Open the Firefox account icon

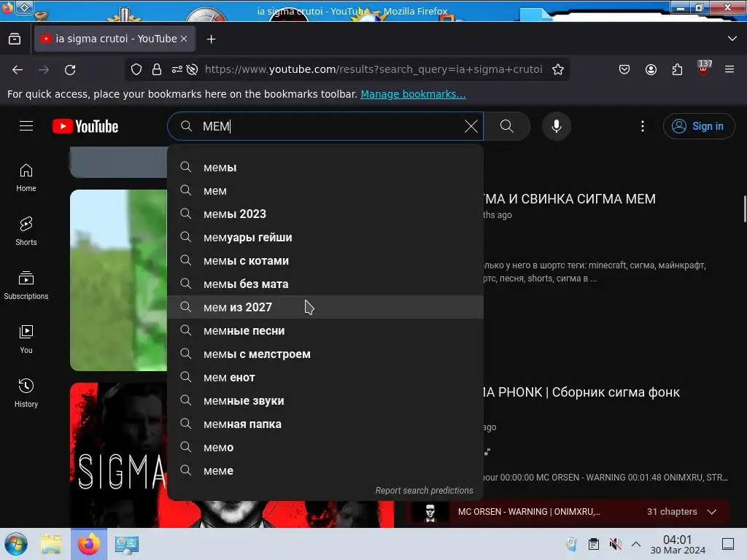coord(651,69)
